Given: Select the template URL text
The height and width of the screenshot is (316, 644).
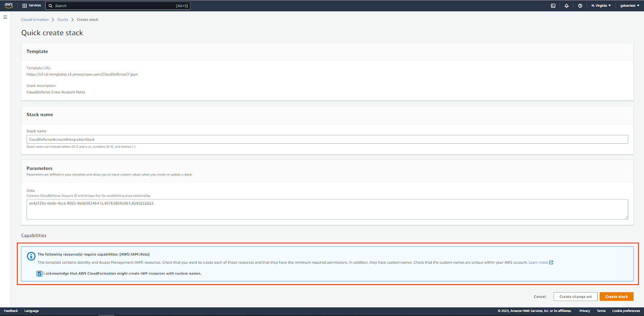Looking at the screenshot, I should point(82,74).
